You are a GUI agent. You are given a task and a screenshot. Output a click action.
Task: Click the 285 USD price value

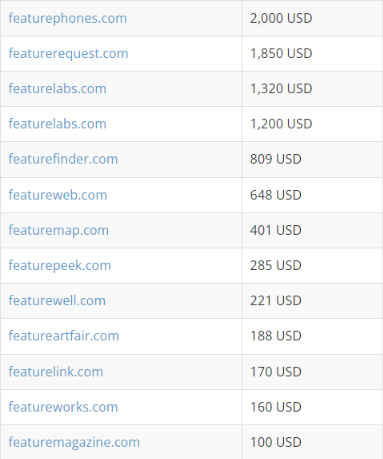click(x=276, y=265)
